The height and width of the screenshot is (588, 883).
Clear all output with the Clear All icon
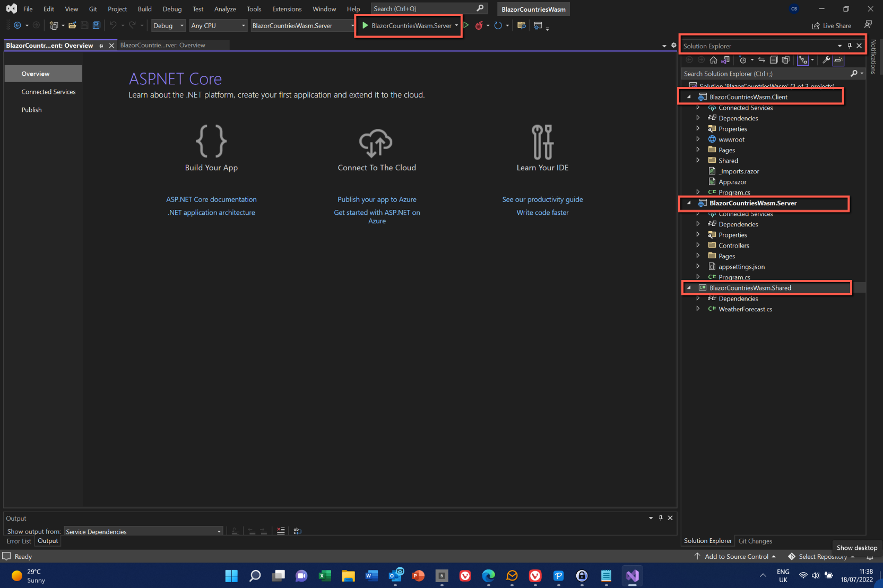click(281, 531)
